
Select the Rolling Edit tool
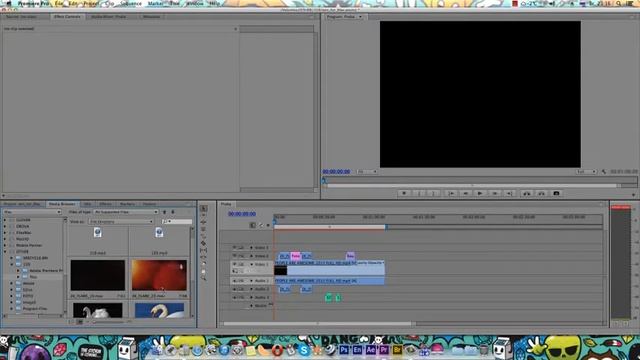click(x=204, y=229)
